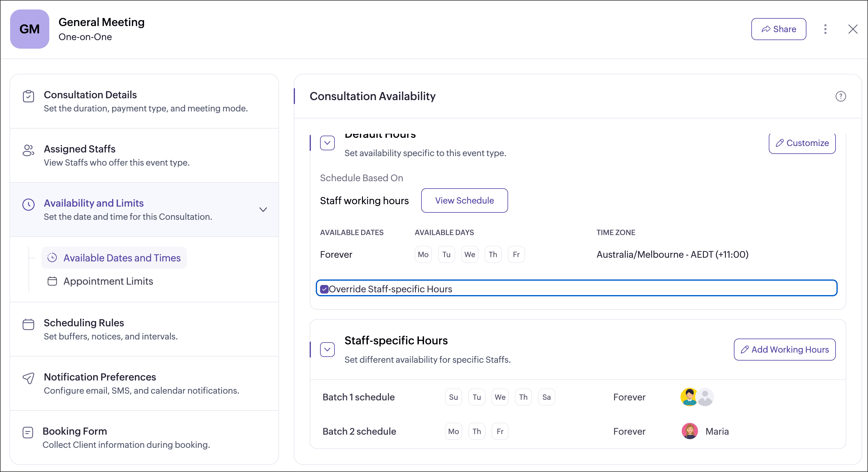This screenshot has width=868, height=472.
Task: Uncheck Override Staff-specific Hours checkbox
Action: [x=324, y=289]
